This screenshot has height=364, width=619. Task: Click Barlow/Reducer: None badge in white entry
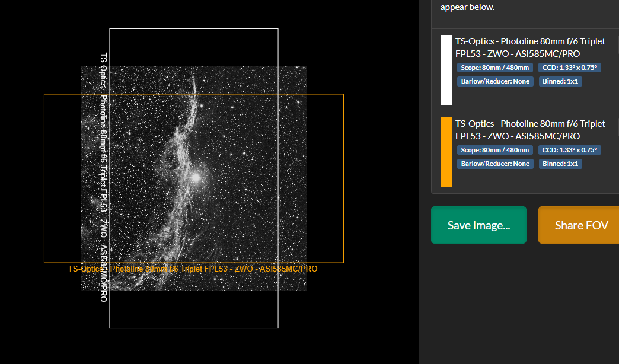(x=495, y=81)
